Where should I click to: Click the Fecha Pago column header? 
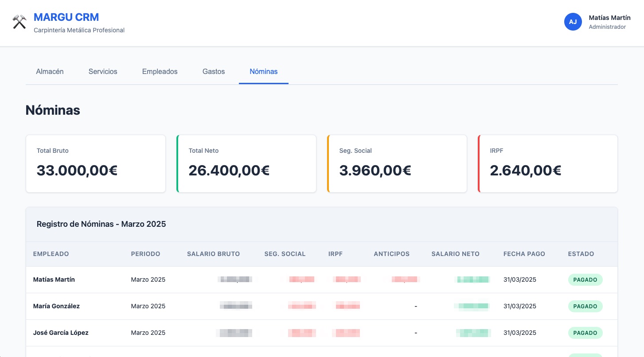point(524,254)
